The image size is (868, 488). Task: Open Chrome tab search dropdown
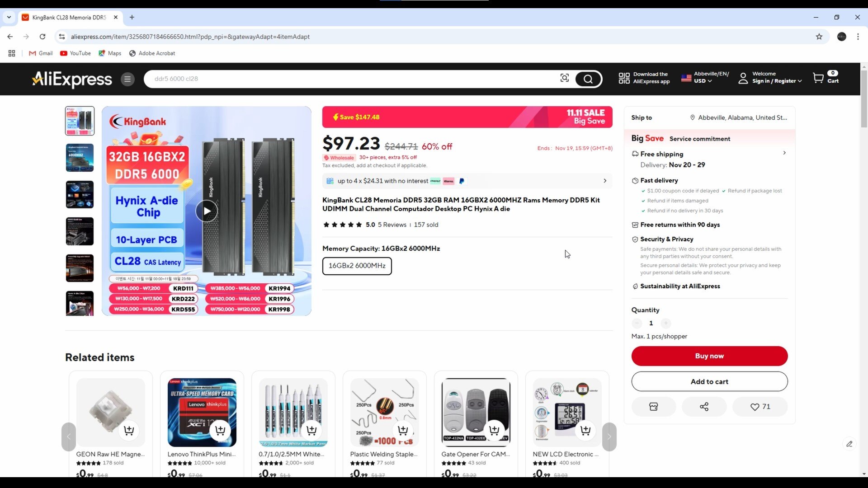9,17
